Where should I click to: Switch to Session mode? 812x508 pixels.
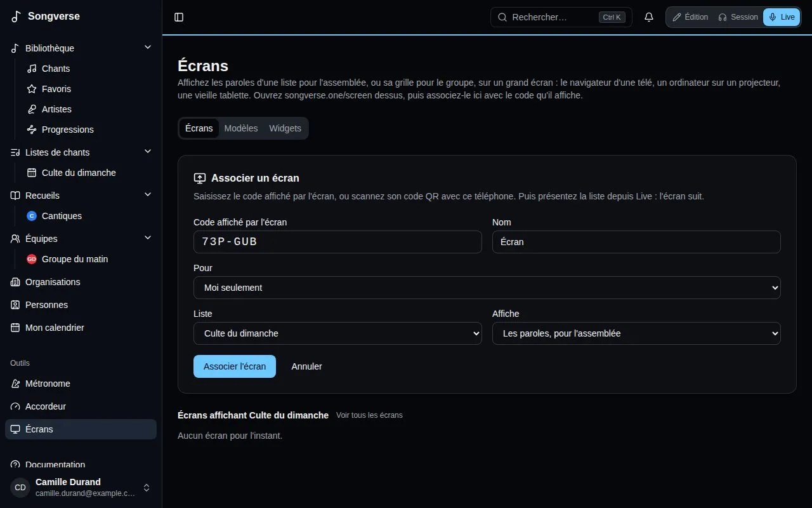pos(738,17)
